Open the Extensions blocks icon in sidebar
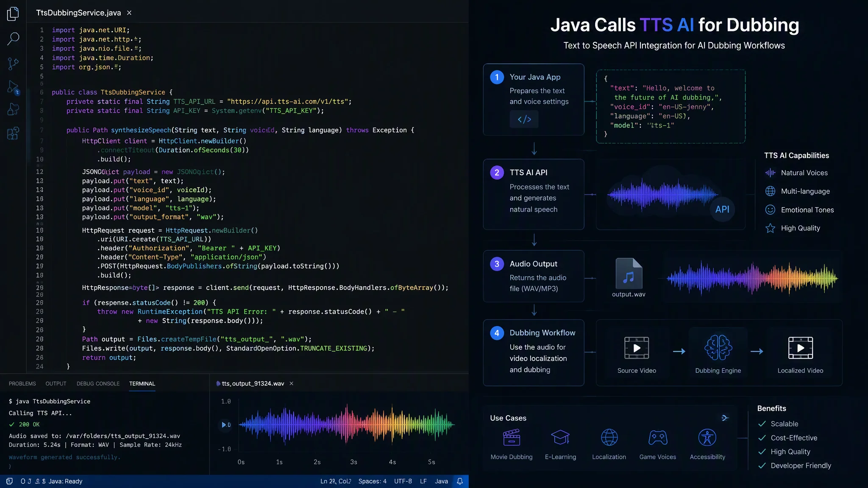Viewport: 868px width, 488px height. (x=13, y=133)
